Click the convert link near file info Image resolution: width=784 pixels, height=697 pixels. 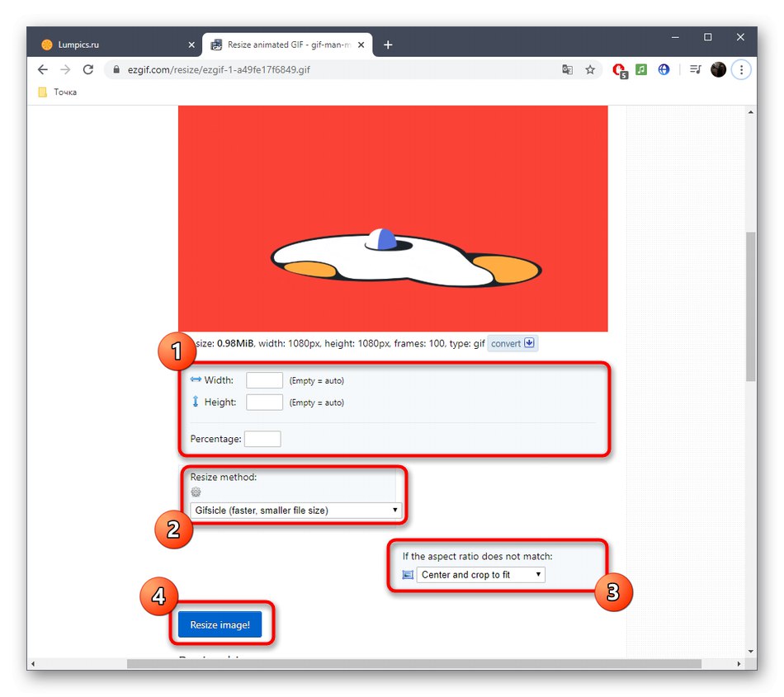(x=506, y=343)
